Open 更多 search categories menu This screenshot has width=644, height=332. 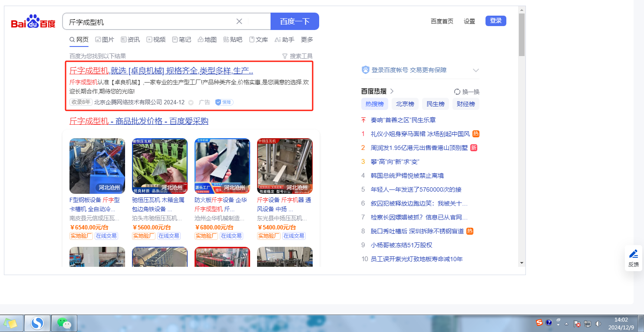[x=307, y=40]
